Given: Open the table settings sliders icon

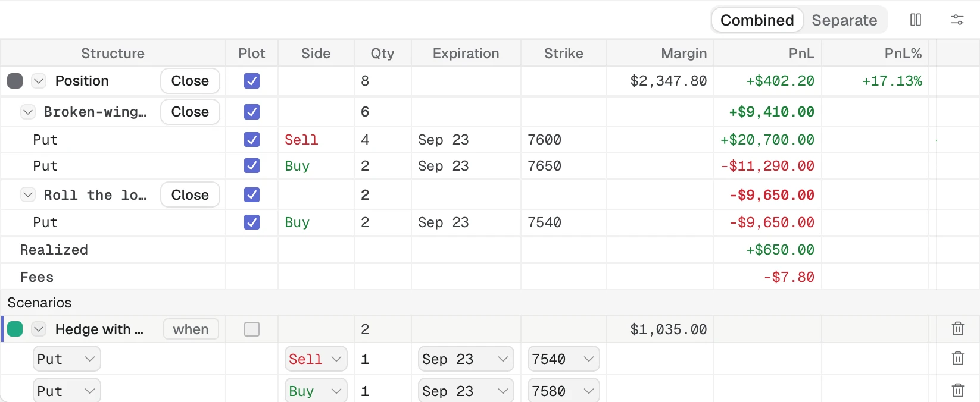Looking at the screenshot, I should point(957,20).
